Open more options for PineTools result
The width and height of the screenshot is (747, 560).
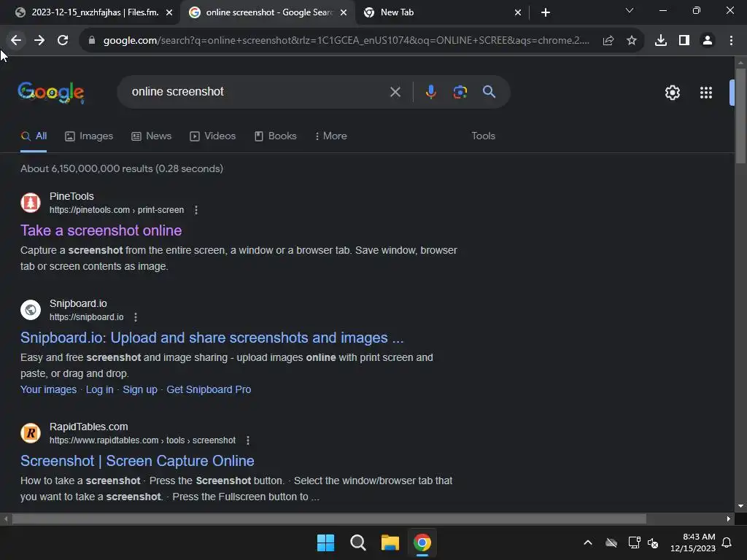pos(196,210)
